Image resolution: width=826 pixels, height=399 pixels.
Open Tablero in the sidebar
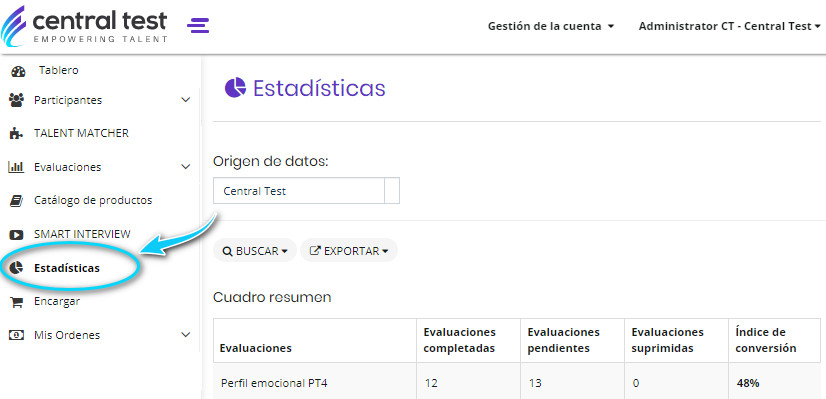point(58,70)
